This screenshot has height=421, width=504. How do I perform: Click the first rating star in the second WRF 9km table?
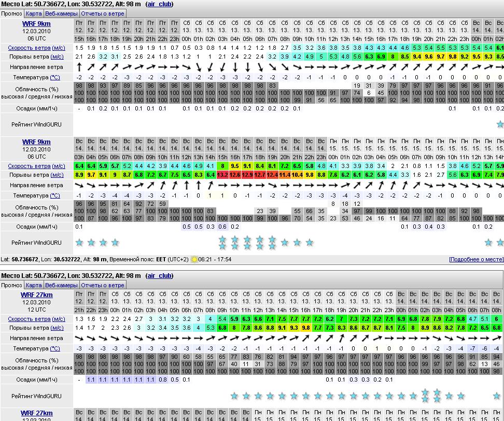coord(79,243)
